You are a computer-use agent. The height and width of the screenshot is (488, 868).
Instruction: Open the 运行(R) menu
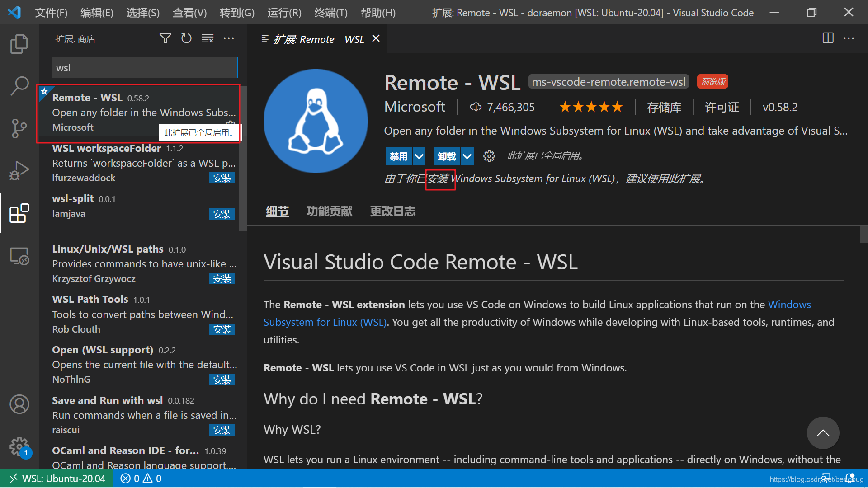tap(284, 13)
